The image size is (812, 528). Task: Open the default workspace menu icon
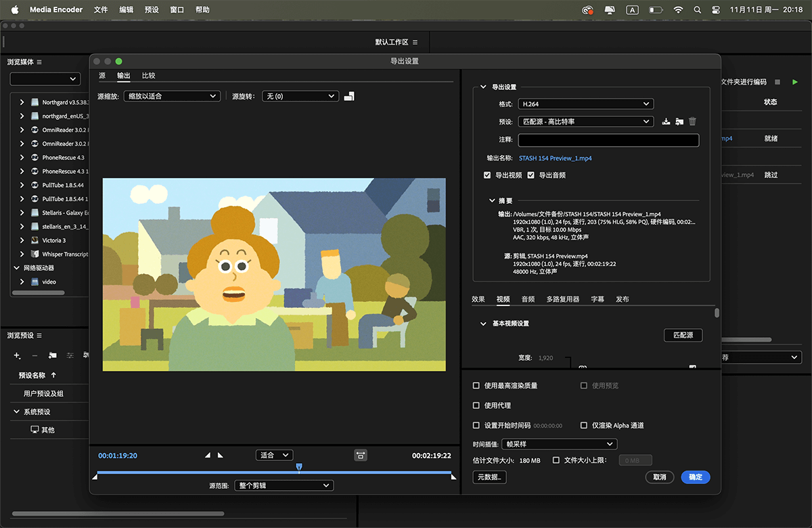(415, 42)
